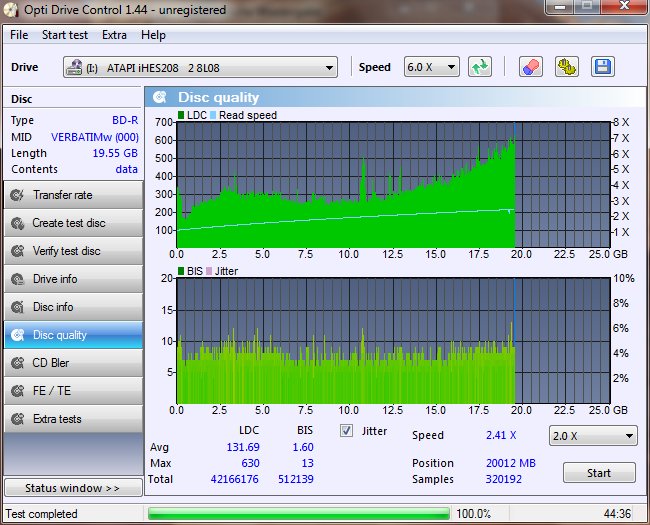Close the Opti Drive Control window
Viewport: 650px width, 525px height.
coord(624,6)
